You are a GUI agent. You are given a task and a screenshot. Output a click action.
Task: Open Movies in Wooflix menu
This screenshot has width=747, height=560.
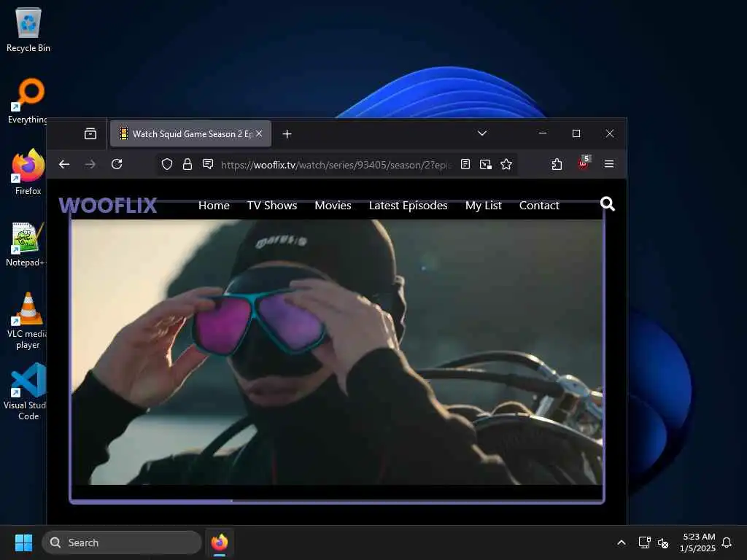(x=333, y=205)
